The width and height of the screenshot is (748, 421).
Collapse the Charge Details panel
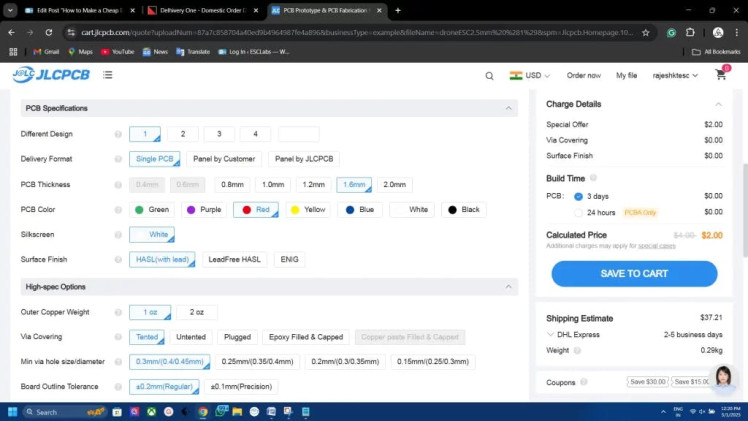pyautogui.click(x=718, y=104)
